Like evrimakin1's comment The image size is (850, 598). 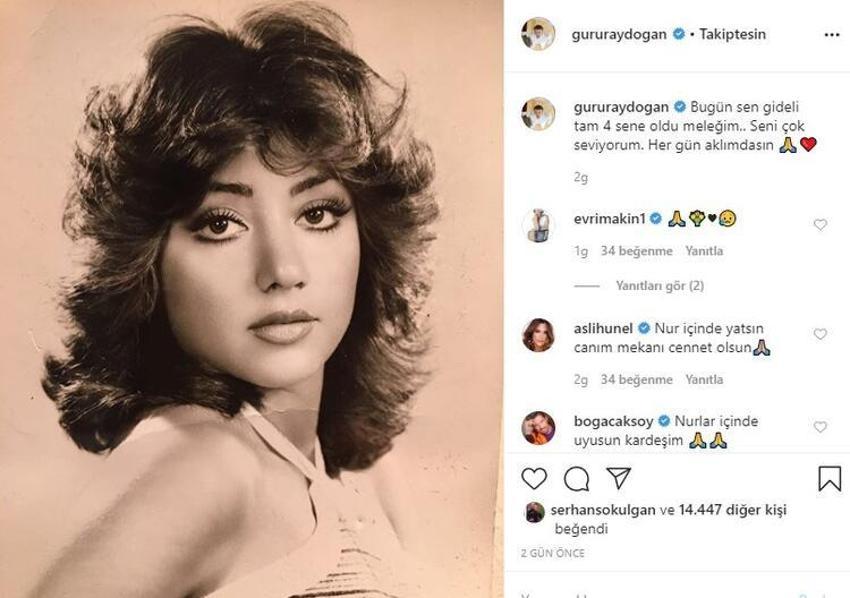[820, 224]
